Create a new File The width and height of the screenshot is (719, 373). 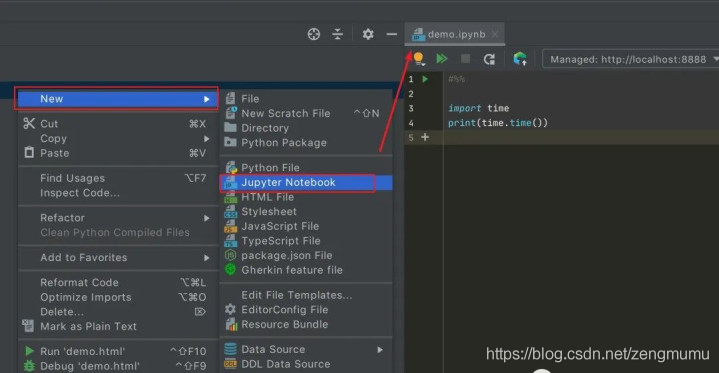306,99
